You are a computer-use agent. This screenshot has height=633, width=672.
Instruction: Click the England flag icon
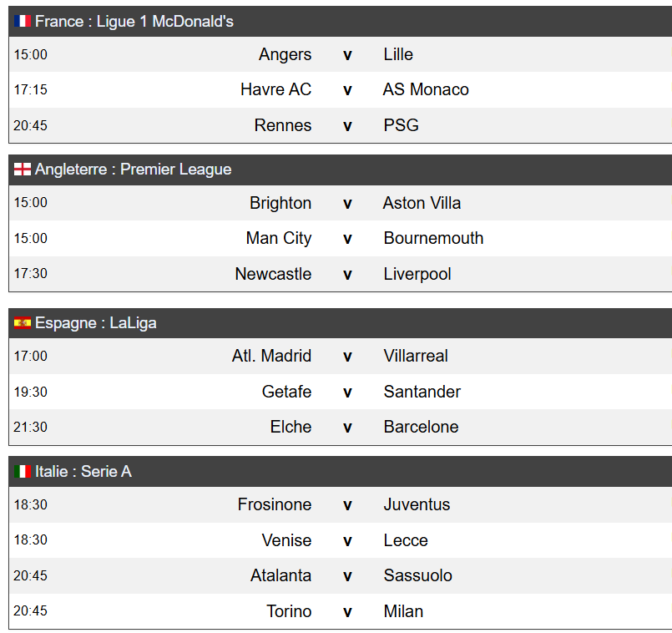point(23,170)
